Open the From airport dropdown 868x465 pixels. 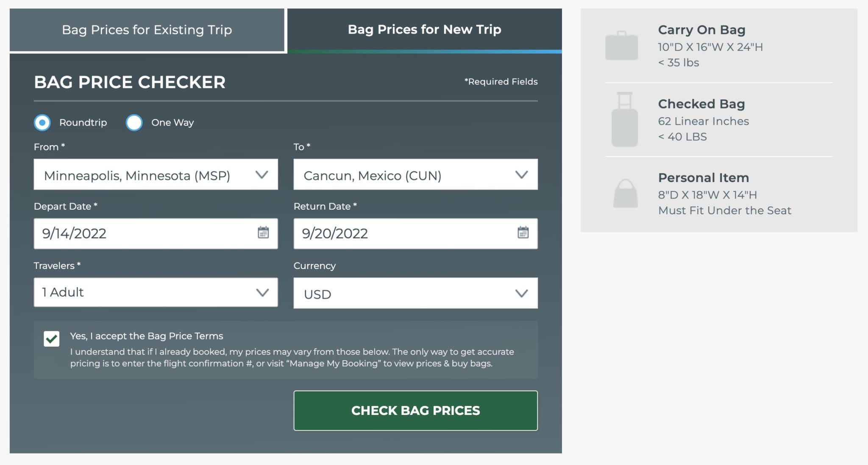(x=156, y=174)
